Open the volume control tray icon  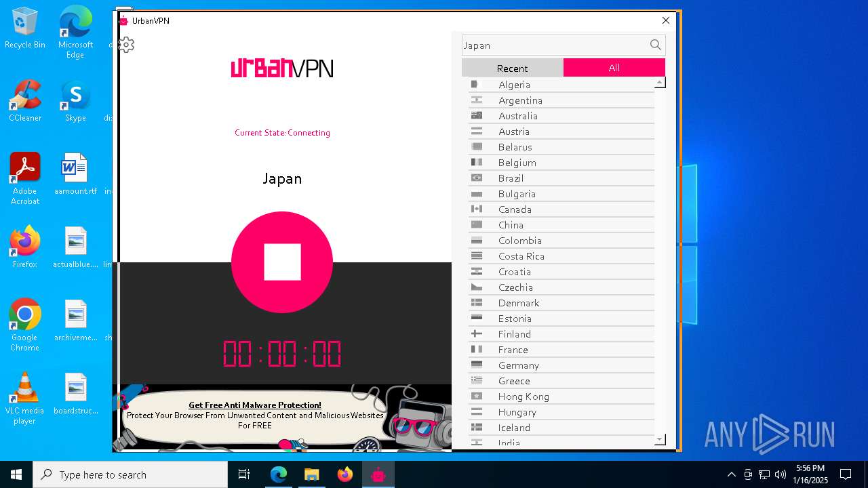point(780,474)
